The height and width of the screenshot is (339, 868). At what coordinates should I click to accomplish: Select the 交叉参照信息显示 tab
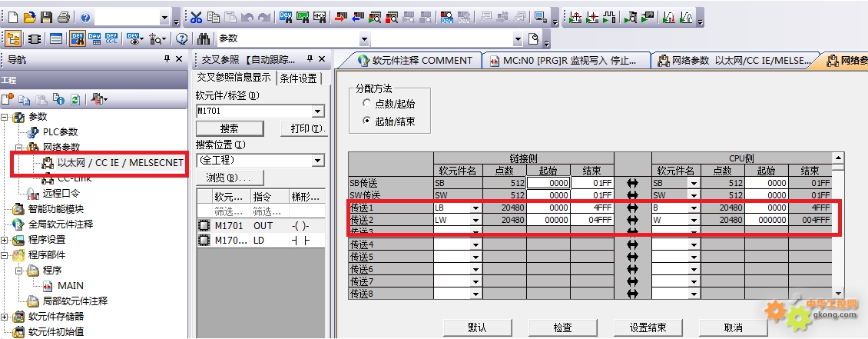tap(234, 78)
